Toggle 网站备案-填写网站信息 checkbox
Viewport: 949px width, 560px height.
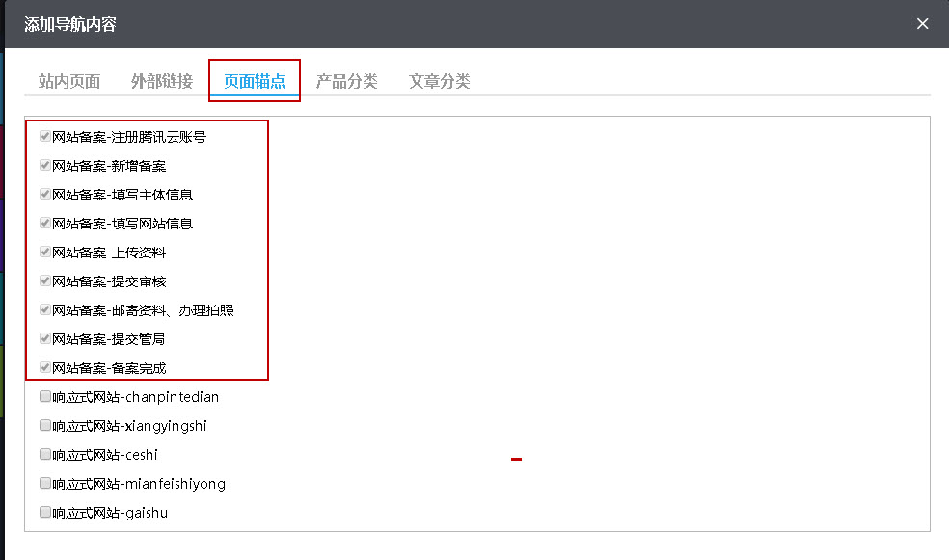click(45, 223)
